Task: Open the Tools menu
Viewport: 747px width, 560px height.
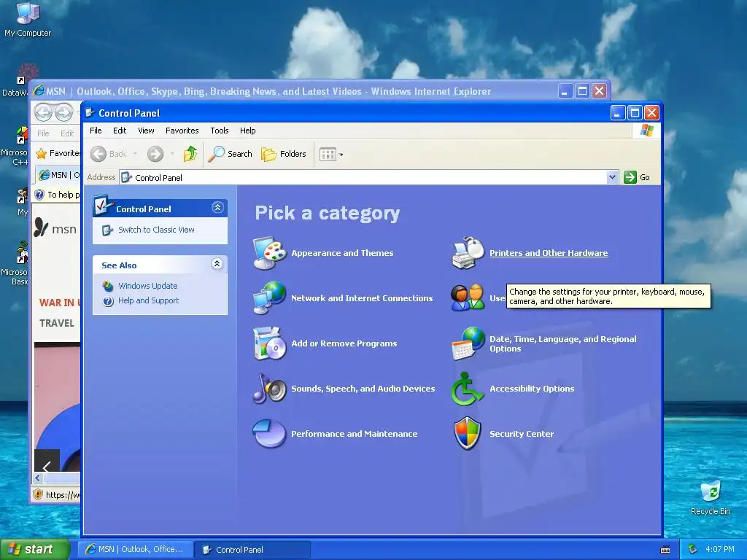Action: pyautogui.click(x=220, y=131)
